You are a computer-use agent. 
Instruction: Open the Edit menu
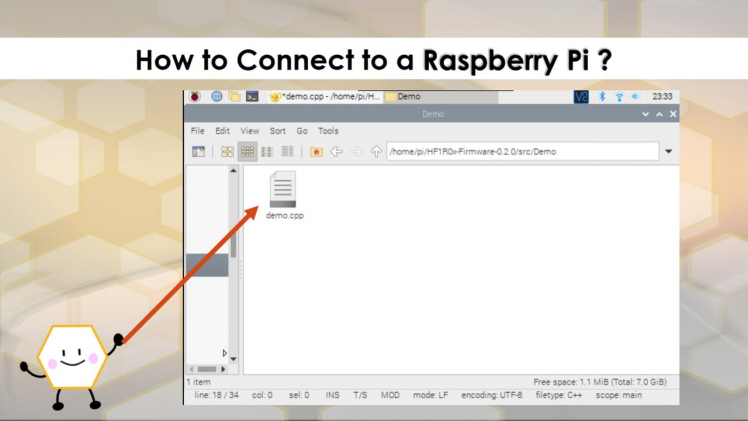(222, 131)
